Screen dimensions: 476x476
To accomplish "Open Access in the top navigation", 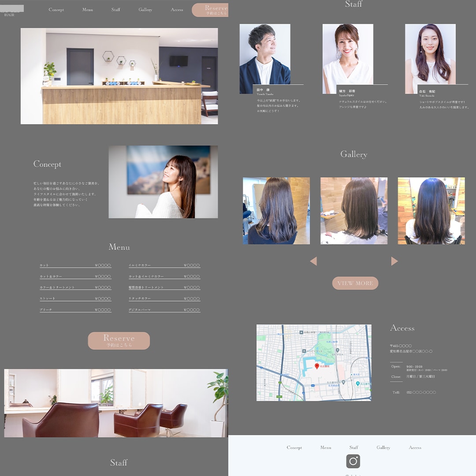I will click(177, 10).
